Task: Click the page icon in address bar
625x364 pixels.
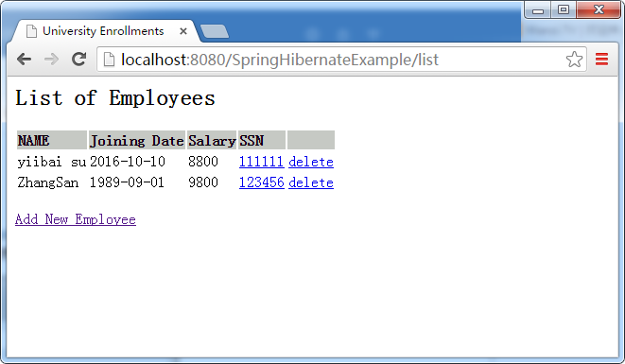Action: coord(109,60)
